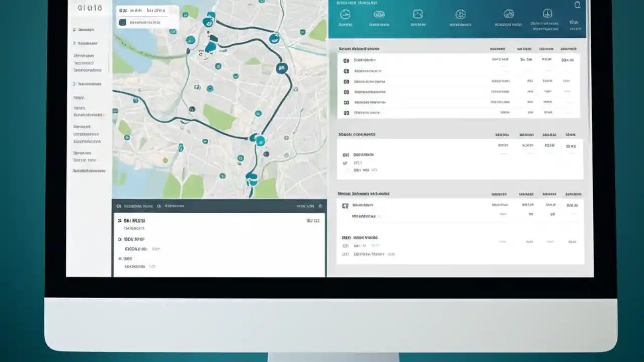Open the eye-shaped tracking icon in the header

coord(379,15)
